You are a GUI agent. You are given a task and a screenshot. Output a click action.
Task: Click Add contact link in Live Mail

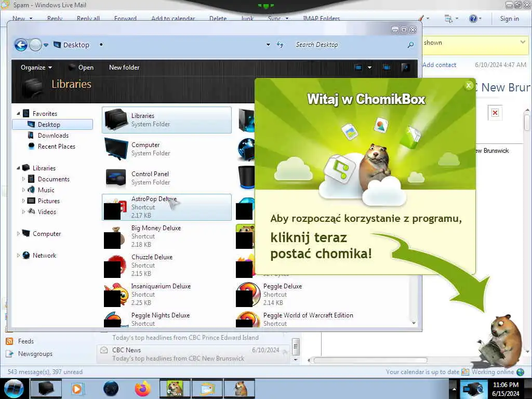pyautogui.click(x=440, y=65)
